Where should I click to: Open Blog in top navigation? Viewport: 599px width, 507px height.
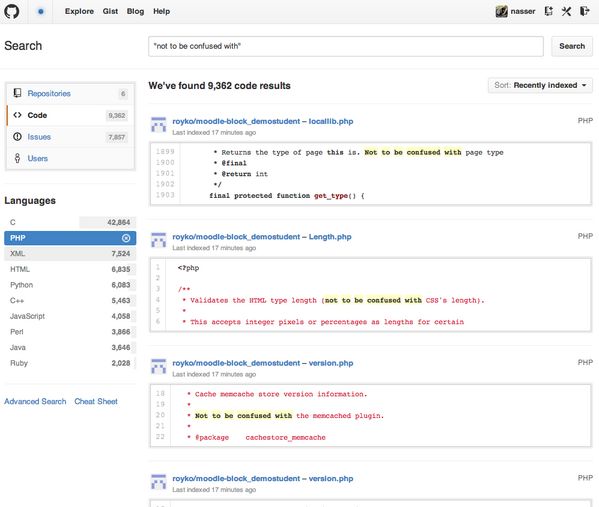(x=135, y=11)
